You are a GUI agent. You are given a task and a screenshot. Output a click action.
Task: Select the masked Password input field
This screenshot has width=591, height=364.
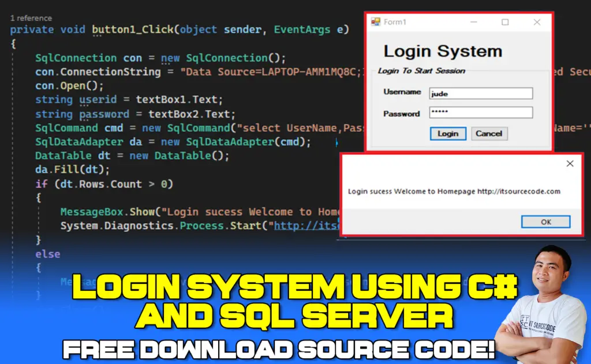pos(480,112)
